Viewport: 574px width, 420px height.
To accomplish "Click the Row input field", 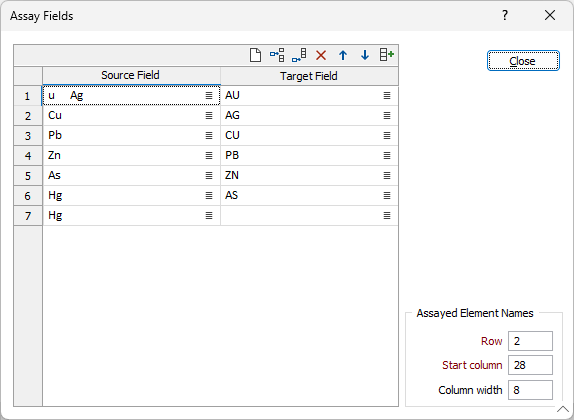I will (530, 341).
